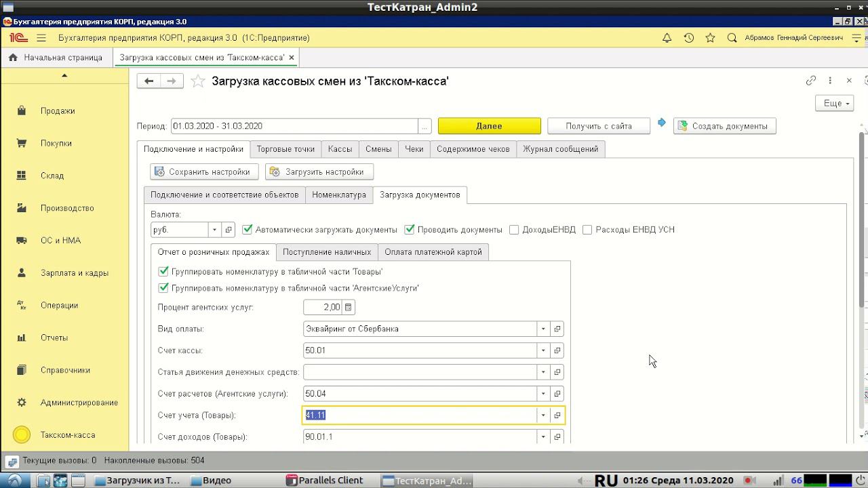The image size is (868, 488).
Task: Toggle grouping in табличной части 'Товары'
Action: pyautogui.click(x=163, y=271)
